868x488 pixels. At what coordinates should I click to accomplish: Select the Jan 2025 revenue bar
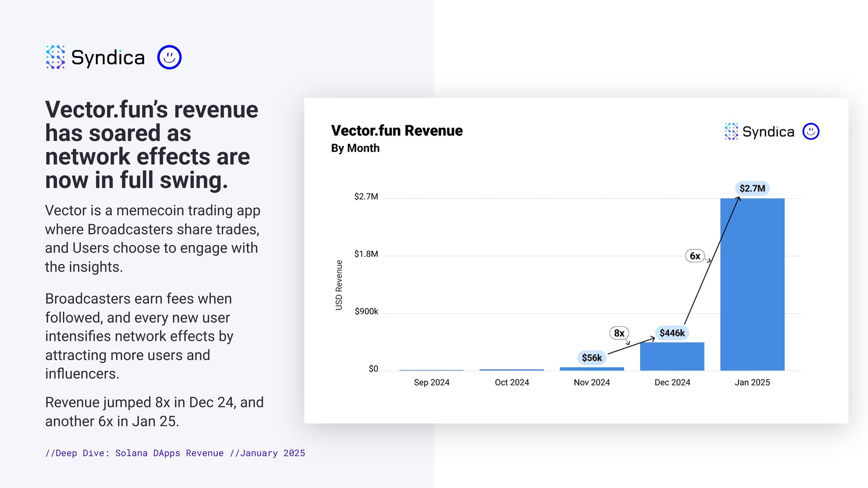[752, 285]
